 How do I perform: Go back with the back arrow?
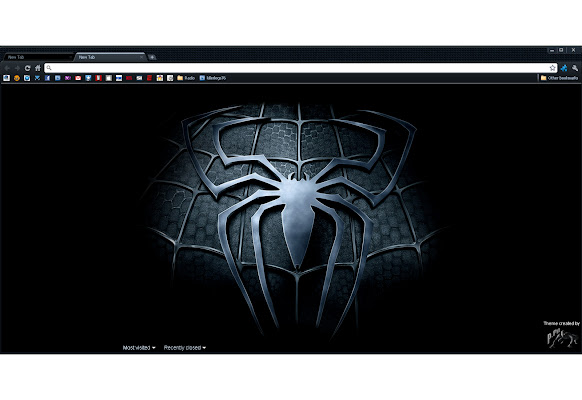click(x=7, y=68)
